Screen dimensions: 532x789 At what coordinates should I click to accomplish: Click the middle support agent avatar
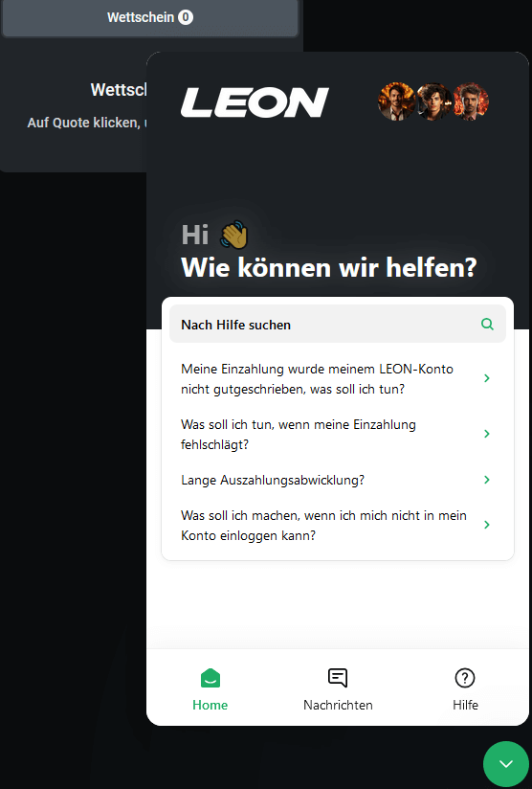(x=433, y=101)
